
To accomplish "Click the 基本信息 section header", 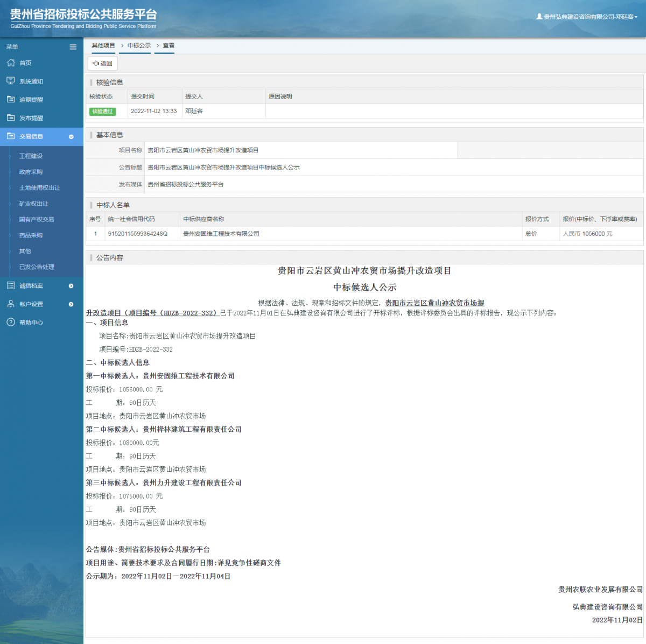I will point(110,135).
